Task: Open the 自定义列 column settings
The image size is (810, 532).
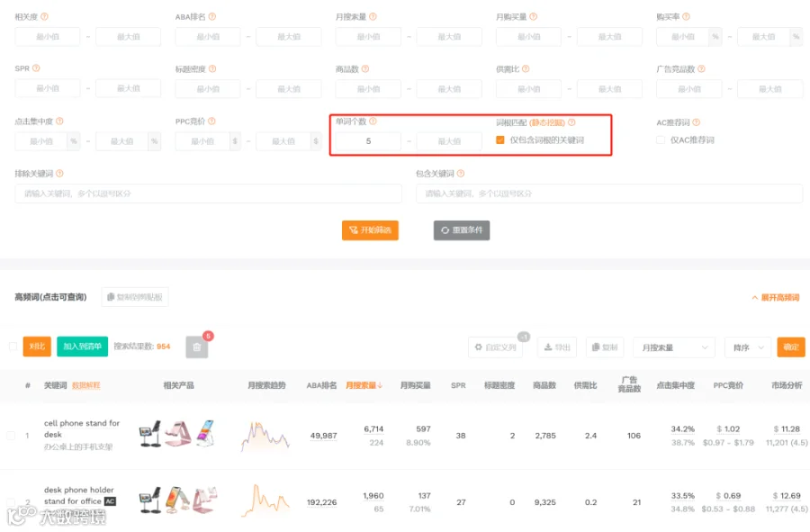Action: [x=495, y=347]
